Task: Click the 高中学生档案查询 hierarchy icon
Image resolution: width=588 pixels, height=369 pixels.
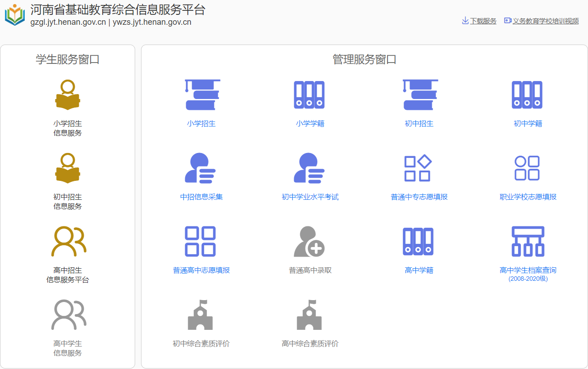Action: click(528, 242)
